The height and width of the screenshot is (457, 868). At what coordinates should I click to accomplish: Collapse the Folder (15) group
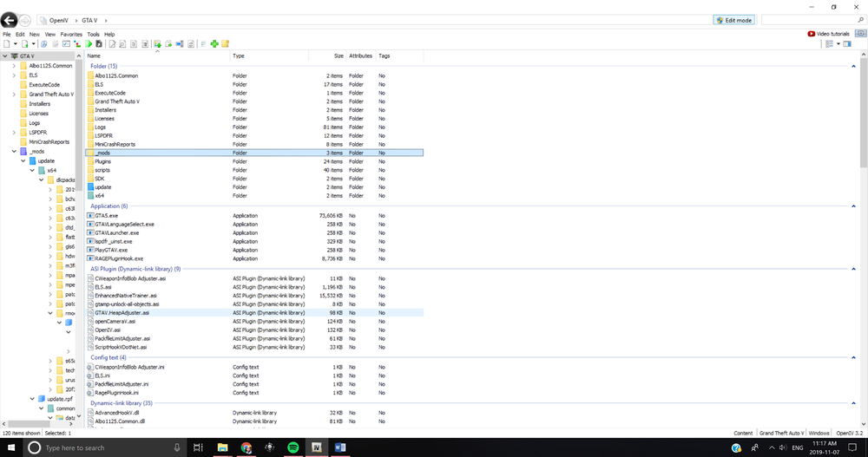coord(853,67)
